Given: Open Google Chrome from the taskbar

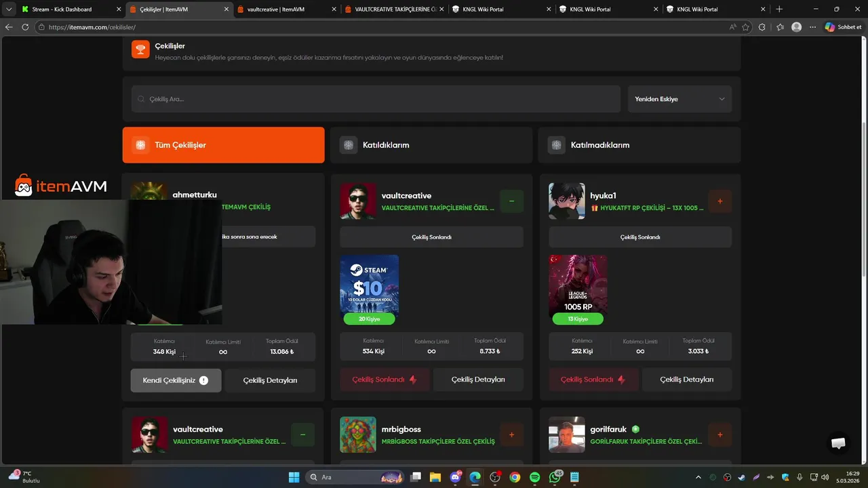Looking at the screenshot, I should (x=515, y=477).
